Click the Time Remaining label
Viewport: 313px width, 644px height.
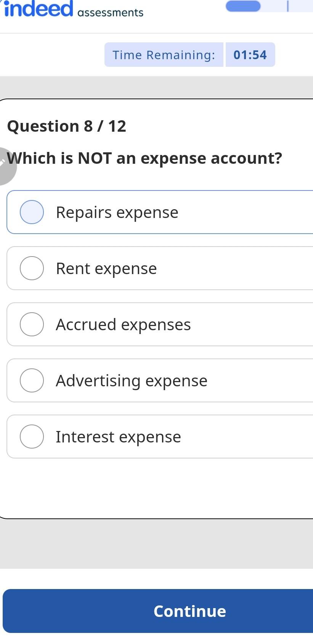pyautogui.click(x=164, y=55)
